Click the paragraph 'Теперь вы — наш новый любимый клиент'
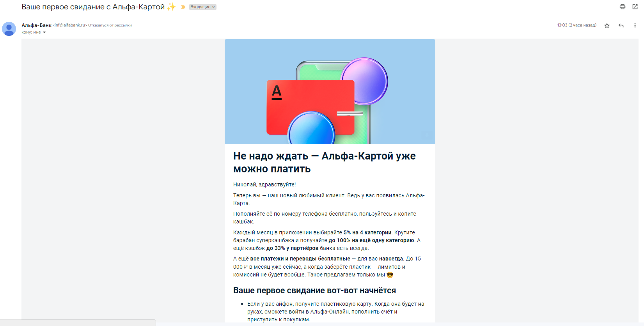 click(329, 199)
